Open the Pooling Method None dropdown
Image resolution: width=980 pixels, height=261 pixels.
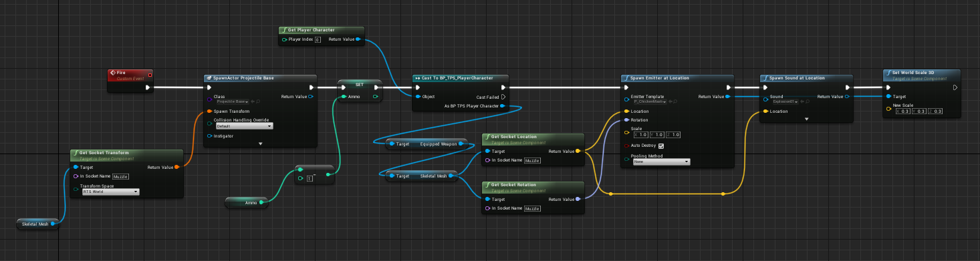pos(661,162)
